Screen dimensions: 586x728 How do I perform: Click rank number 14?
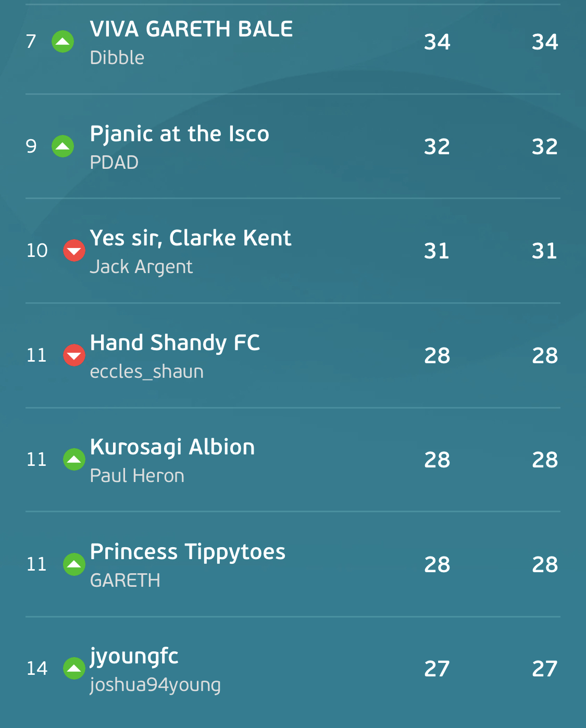point(37,669)
